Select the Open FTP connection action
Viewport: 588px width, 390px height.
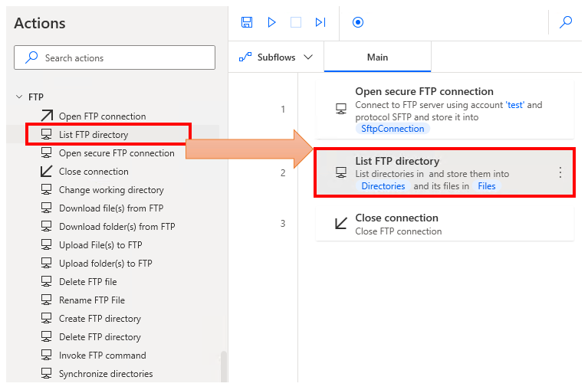[102, 116]
